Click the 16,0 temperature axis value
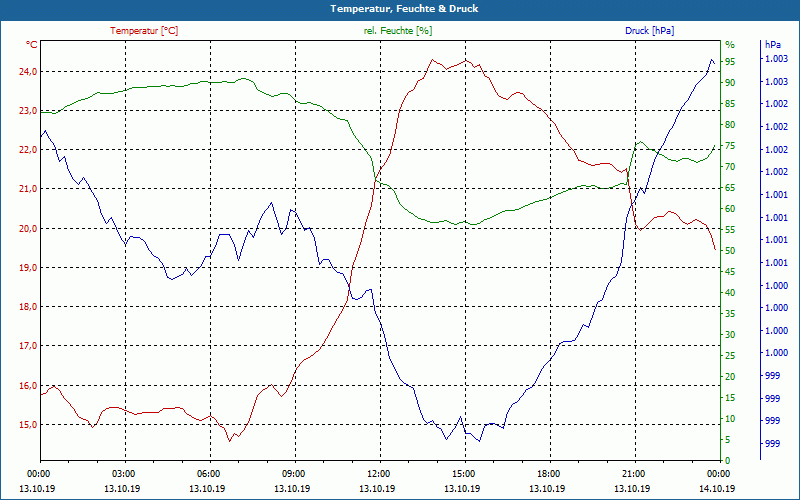Viewport: 800px width, 500px height. tap(28, 386)
